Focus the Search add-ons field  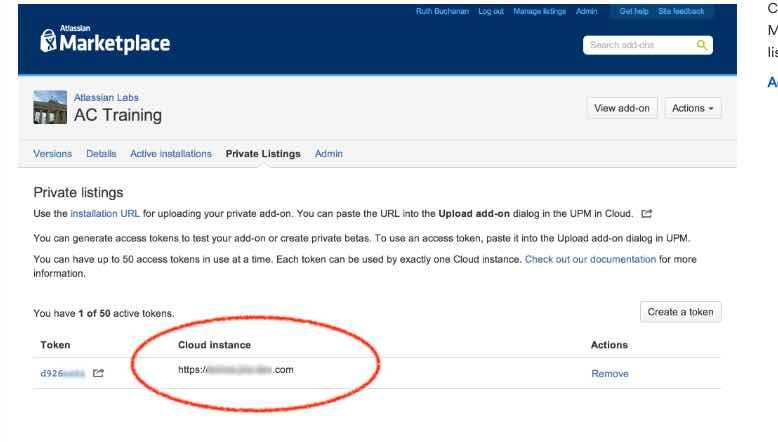648,45
